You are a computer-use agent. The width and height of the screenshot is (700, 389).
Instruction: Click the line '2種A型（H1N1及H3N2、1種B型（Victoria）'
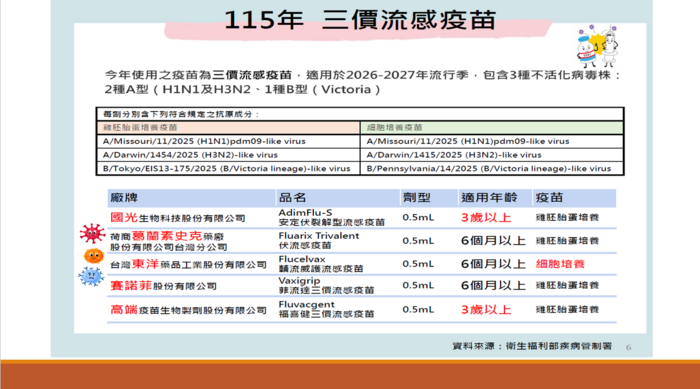pos(242,89)
